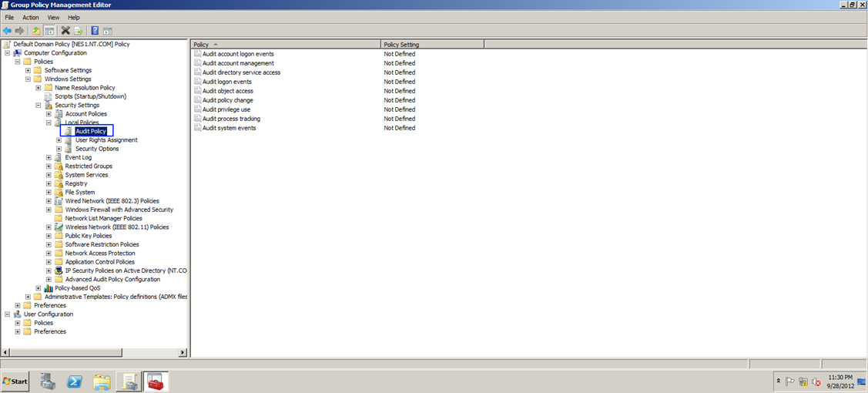
Task: Click the Audit account logon events icon
Action: [198, 54]
